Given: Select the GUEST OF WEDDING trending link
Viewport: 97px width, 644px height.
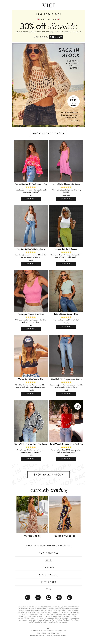Looking at the screenshot, I should [65, 536].
